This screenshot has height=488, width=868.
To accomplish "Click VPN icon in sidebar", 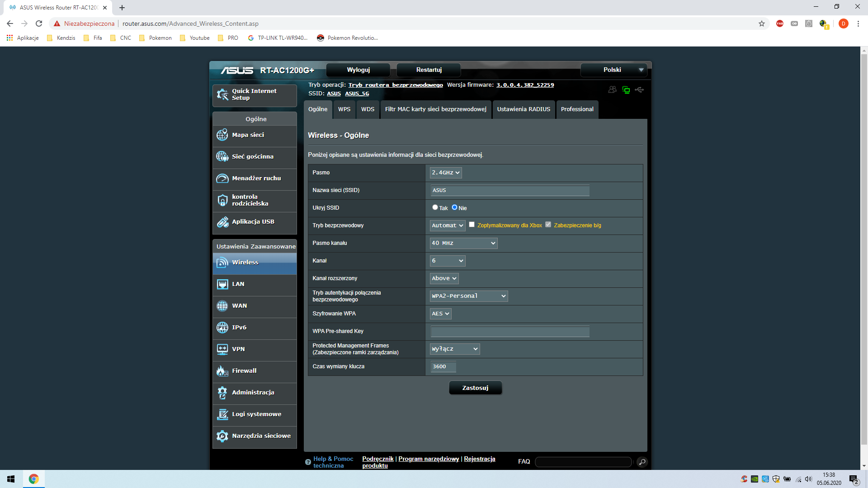I will click(222, 349).
